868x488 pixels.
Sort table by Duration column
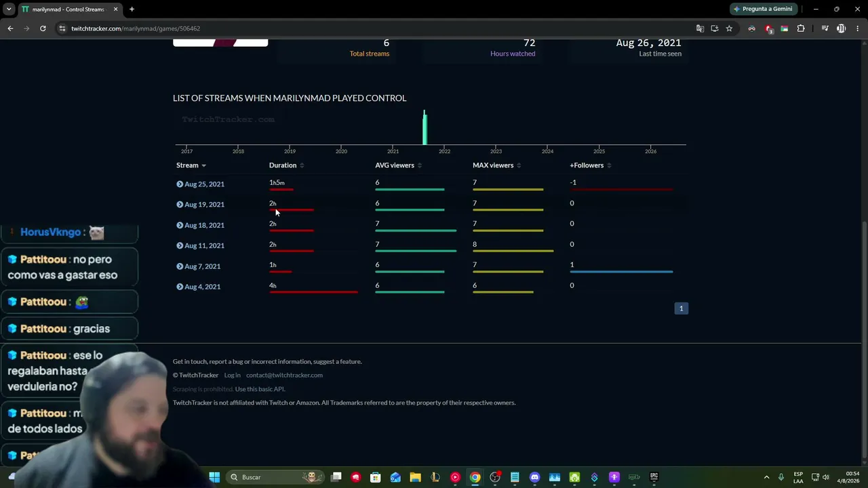pyautogui.click(x=286, y=165)
